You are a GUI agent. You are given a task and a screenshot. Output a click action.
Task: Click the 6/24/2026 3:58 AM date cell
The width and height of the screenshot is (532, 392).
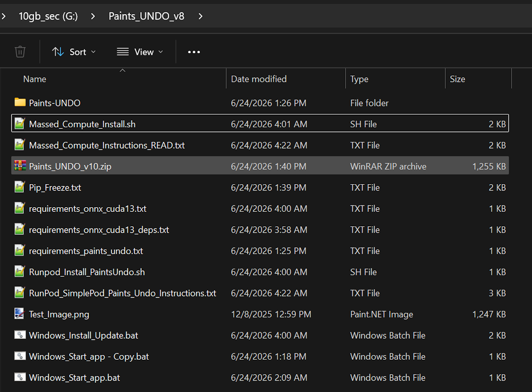point(269,230)
